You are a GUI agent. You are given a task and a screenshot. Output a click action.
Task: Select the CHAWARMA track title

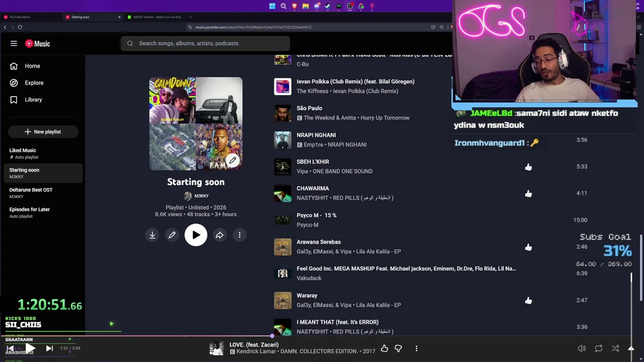(313, 189)
